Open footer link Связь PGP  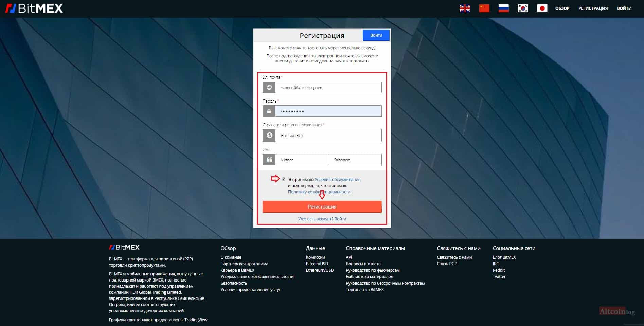tap(447, 264)
